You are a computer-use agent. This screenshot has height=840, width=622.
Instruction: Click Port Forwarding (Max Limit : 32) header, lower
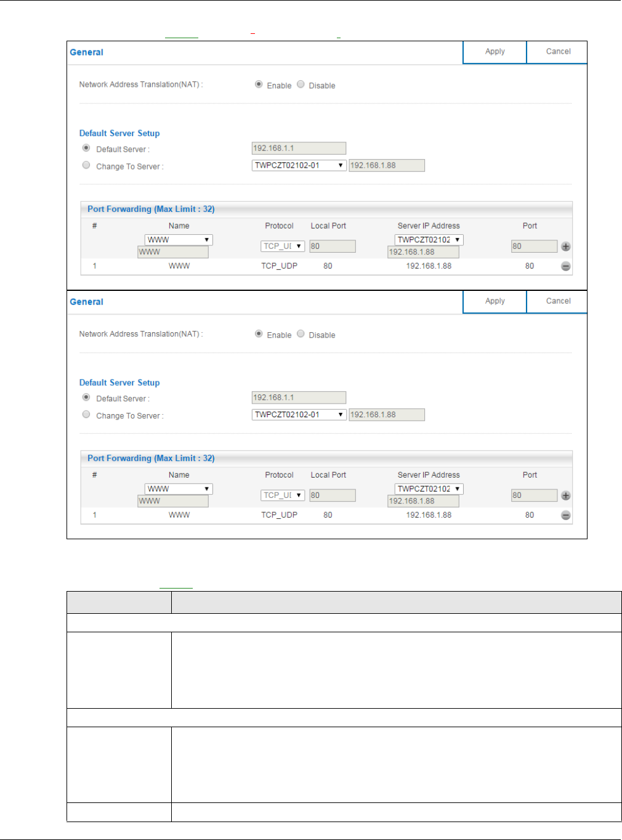click(151, 458)
